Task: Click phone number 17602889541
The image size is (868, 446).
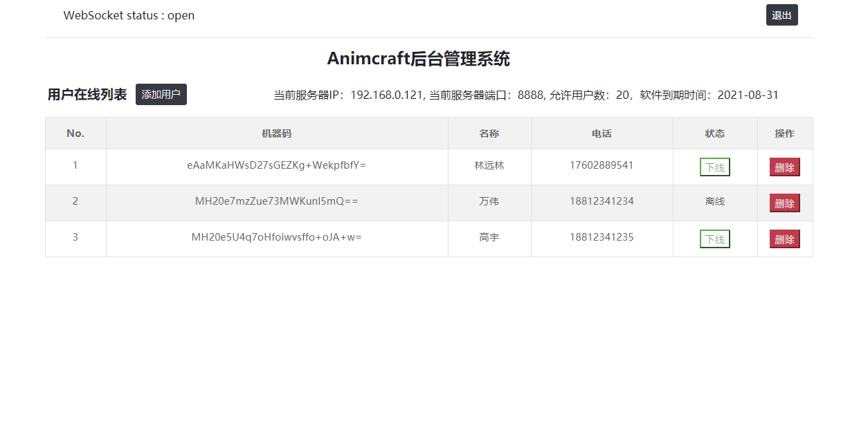Action: pyautogui.click(x=602, y=166)
